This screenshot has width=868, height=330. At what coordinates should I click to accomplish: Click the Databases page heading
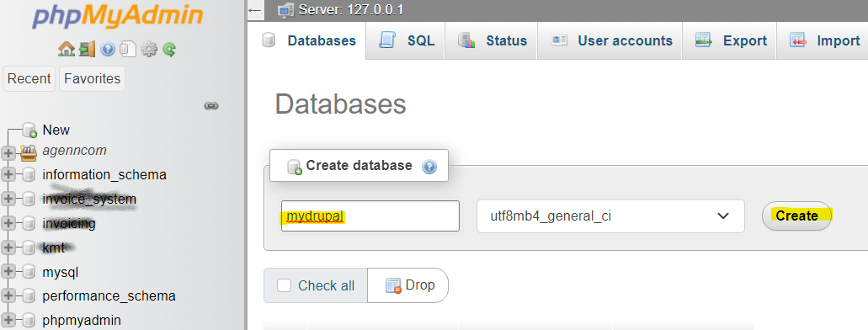340,104
